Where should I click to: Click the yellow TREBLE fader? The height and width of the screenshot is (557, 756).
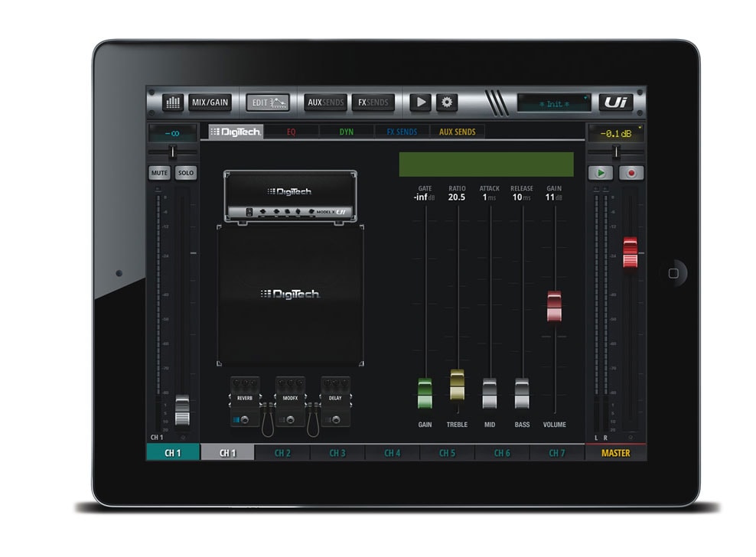pos(457,385)
